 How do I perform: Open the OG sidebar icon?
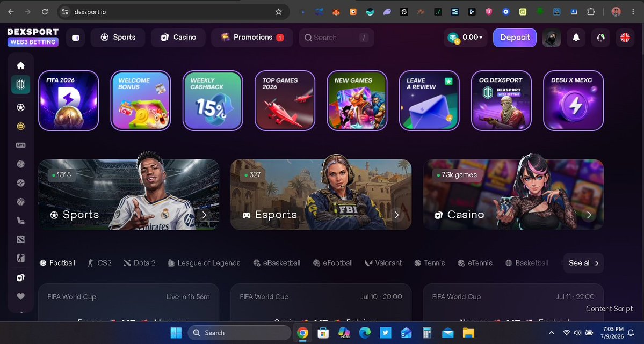point(20,85)
